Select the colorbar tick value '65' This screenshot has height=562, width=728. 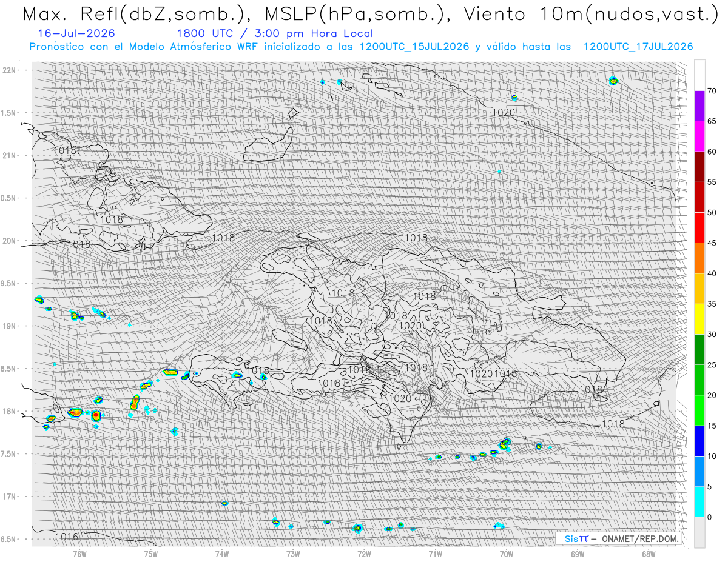tap(712, 121)
